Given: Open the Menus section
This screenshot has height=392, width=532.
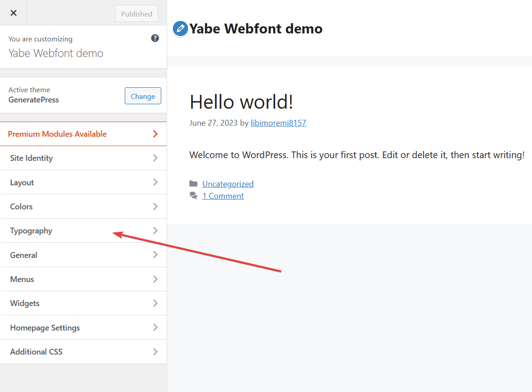Looking at the screenshot, I should tap(83, 279).
